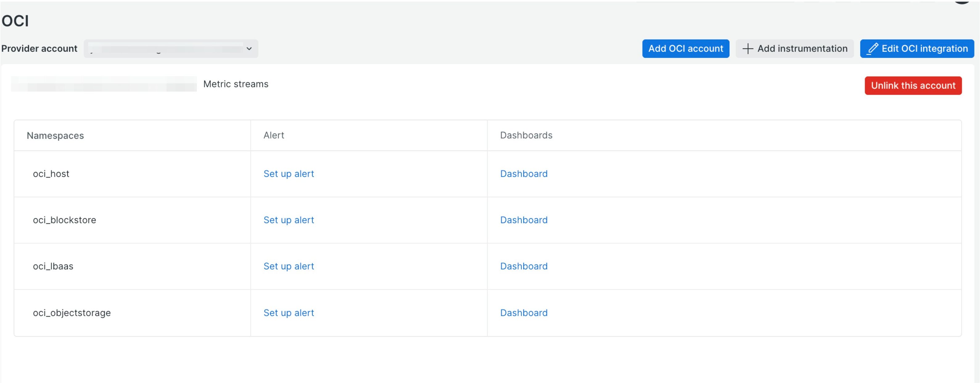Click the plus icon beside Add instrumentation
The width and height of the screenshot is (980, 383).
click(x=748, y=48)
